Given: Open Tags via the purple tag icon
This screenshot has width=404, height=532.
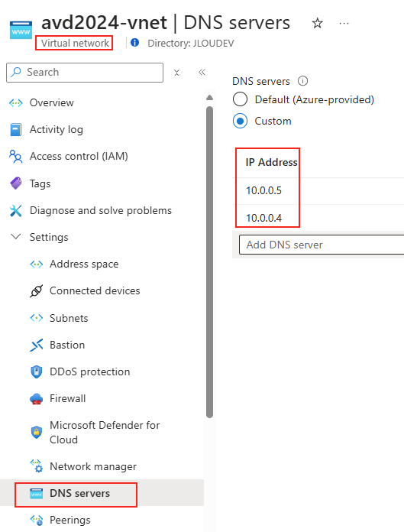Looking at the screenshot, I should click(15, 183).
